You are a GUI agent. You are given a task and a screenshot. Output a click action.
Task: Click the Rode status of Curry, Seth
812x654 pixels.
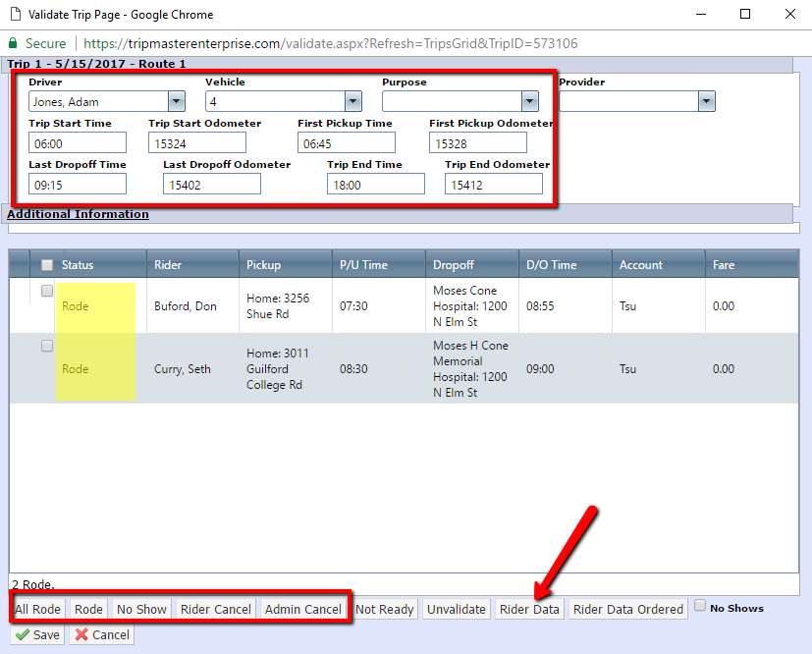pyautogui.click(x=75, y=368)
